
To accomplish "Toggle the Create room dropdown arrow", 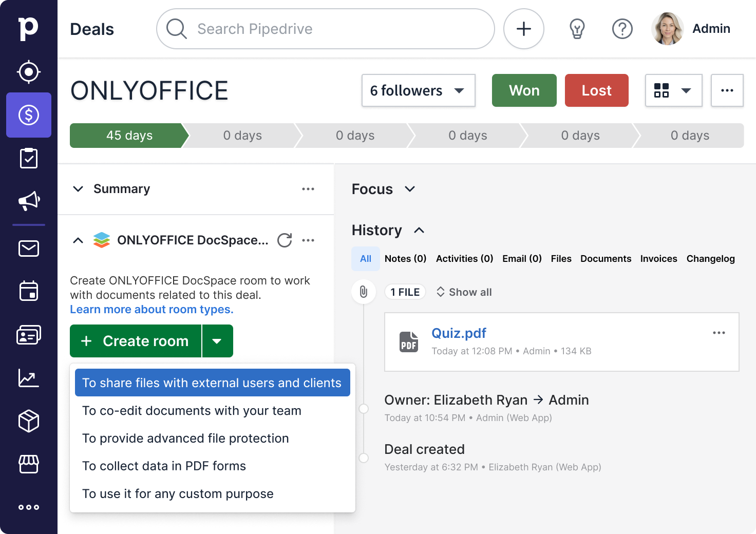I will pyautogui.click(x=217, y=341).
